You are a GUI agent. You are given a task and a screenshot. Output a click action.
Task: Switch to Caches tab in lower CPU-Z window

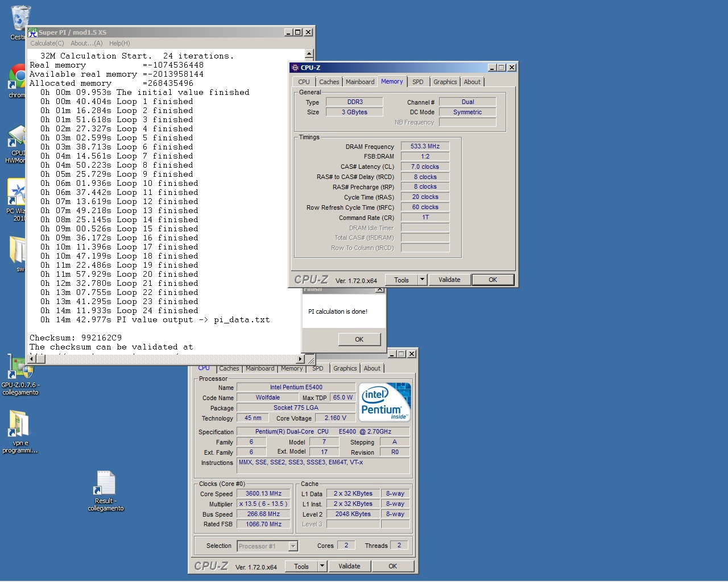click(x=229, y=368)
